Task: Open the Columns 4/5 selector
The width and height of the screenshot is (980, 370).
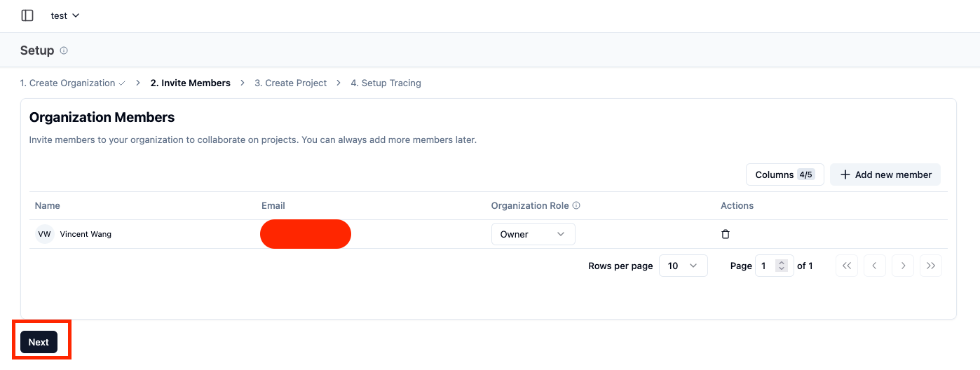Action: [784, 174]
